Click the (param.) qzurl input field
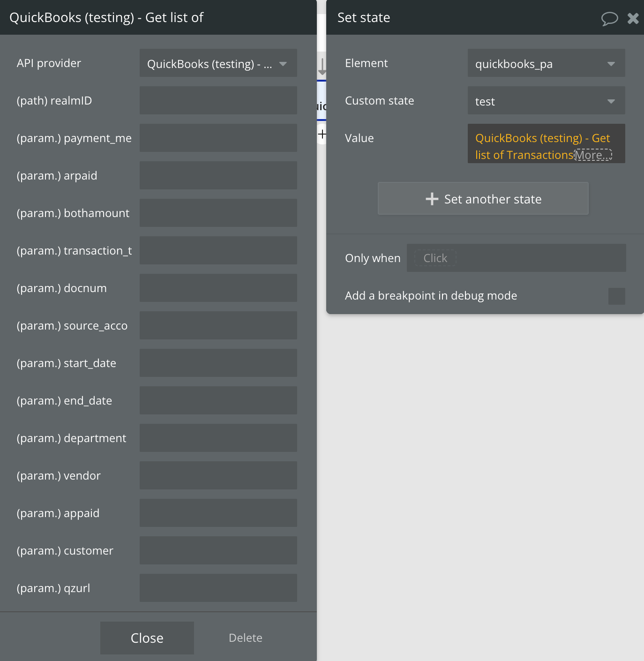Image resolution: width=644 pixels, height=661 pixels. click(x=218, y=588)
